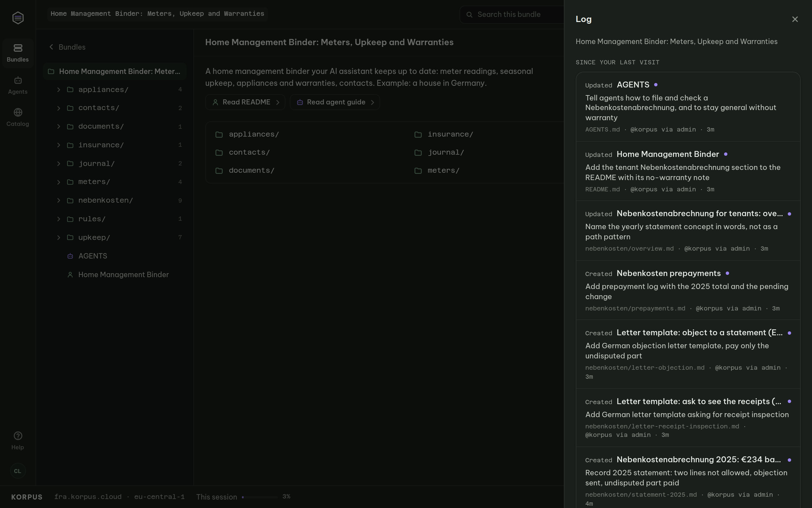Open the Updated Home Management Binder log entry
The height and width of the screenshot is (508, 812).
[x=688, y=171]
